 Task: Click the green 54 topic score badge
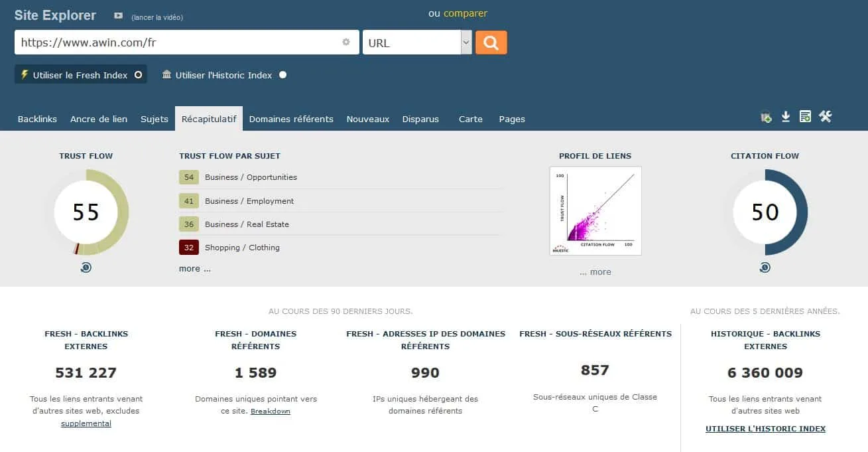(x=189, y=177)
